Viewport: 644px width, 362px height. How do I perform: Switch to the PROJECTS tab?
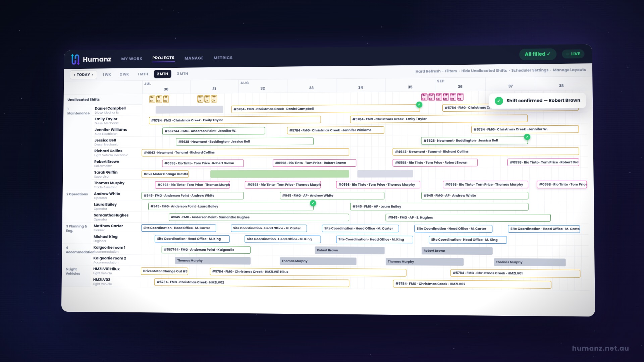(163, 58)
